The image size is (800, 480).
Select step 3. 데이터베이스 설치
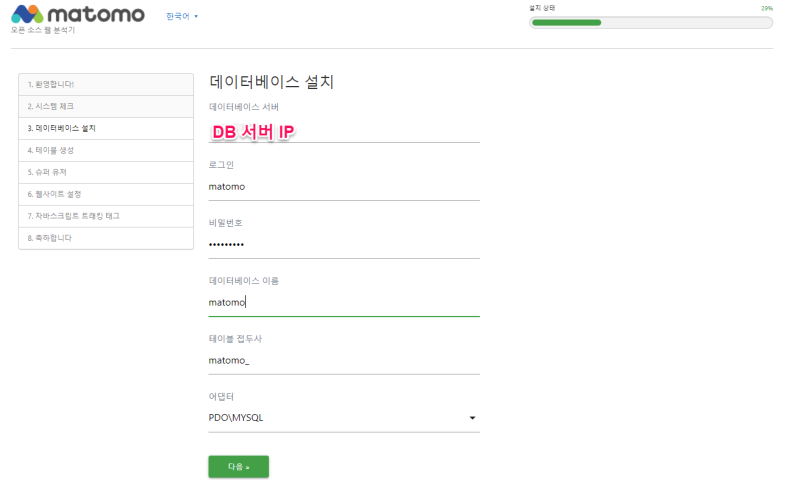(x=106, y=128)
